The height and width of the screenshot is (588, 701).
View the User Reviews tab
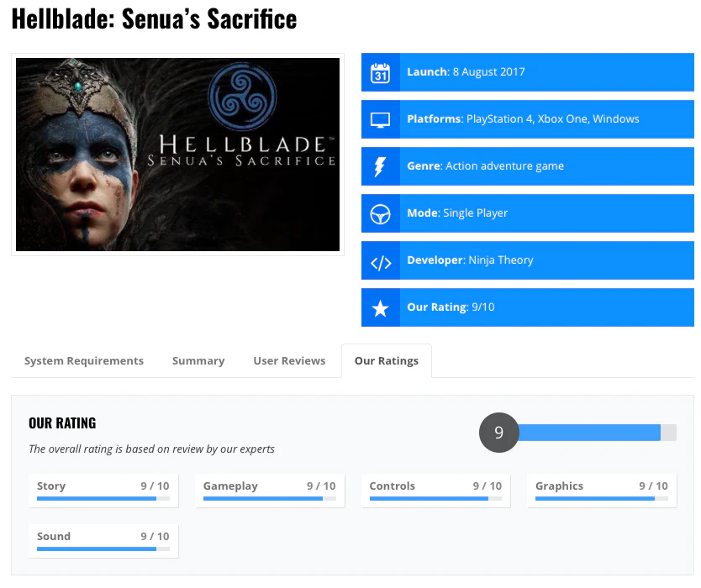pos(289,360)
